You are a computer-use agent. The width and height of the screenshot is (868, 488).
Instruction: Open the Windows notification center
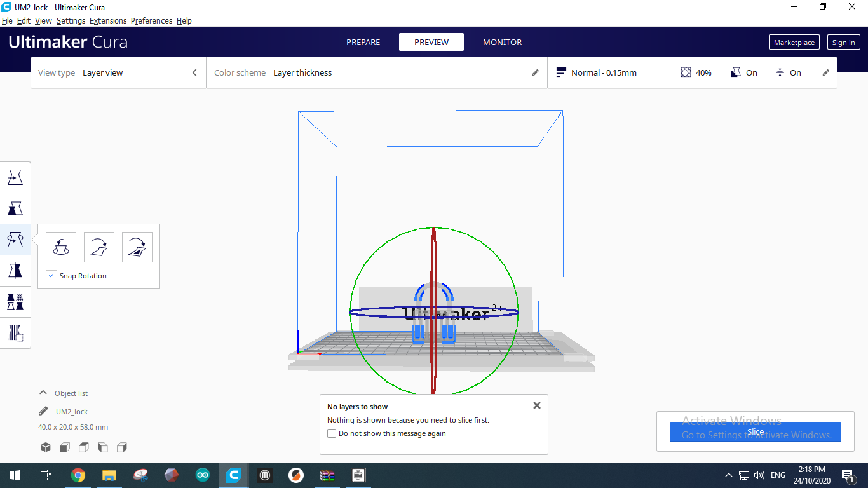coord(847,475)
